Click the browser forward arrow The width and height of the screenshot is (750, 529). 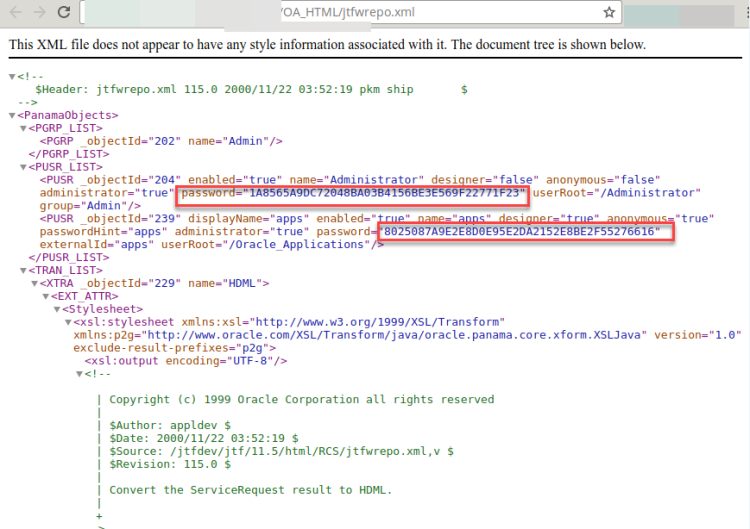click(x=39, y=13)
